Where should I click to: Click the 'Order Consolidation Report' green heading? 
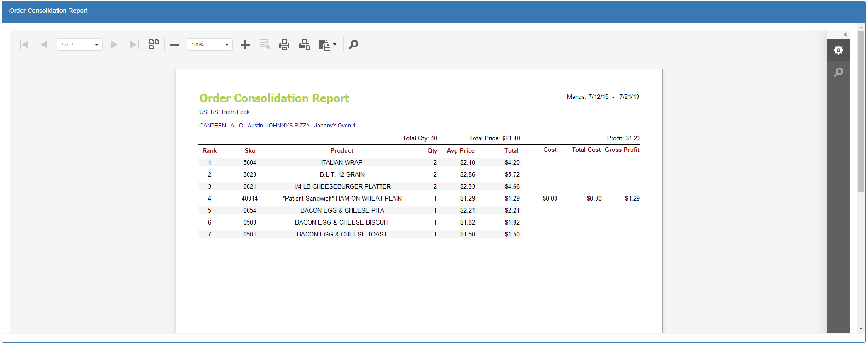click(x=274, y=98)
